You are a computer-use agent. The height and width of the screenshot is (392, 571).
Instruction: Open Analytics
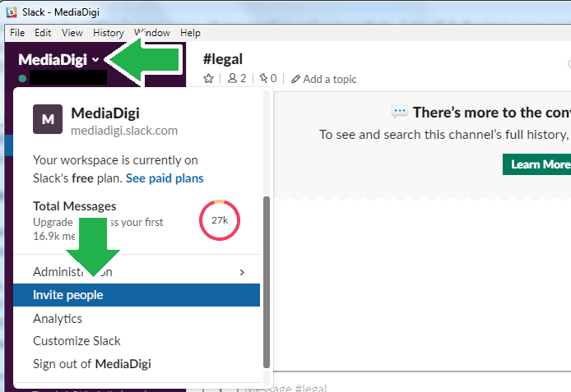click(137, 319)
